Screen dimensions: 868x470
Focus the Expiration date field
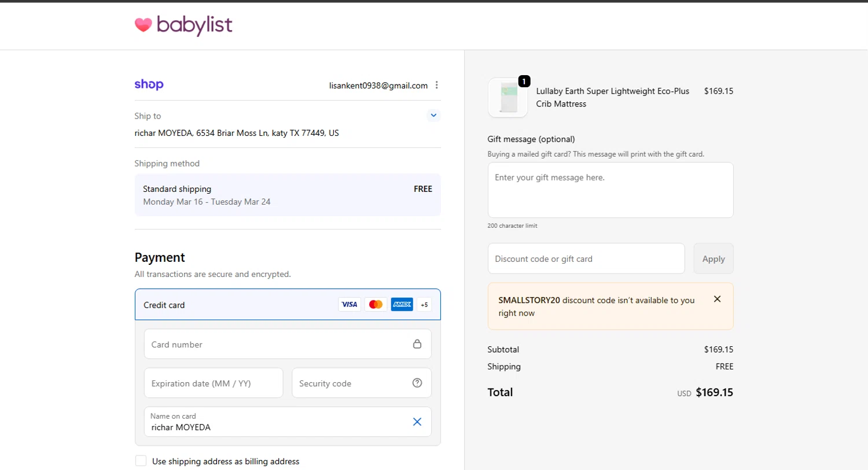click(x=213, y=383)
